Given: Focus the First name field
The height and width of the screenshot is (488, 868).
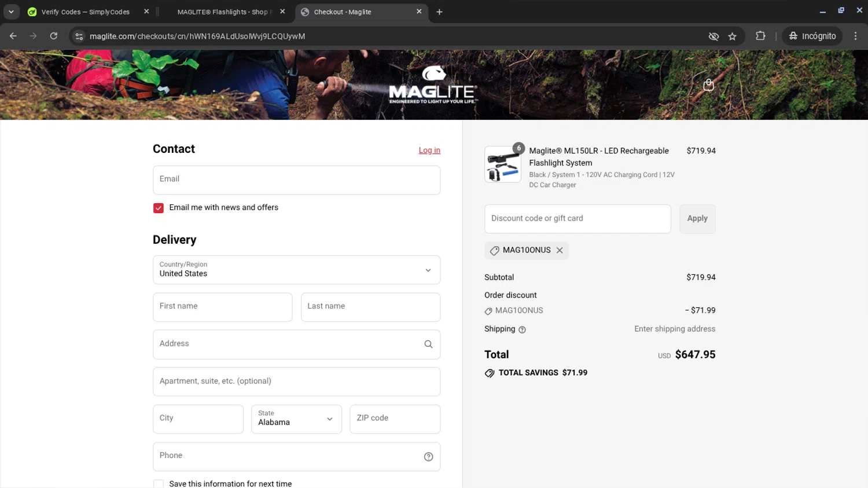Looking at the screenshot, I should click(222, 307).
